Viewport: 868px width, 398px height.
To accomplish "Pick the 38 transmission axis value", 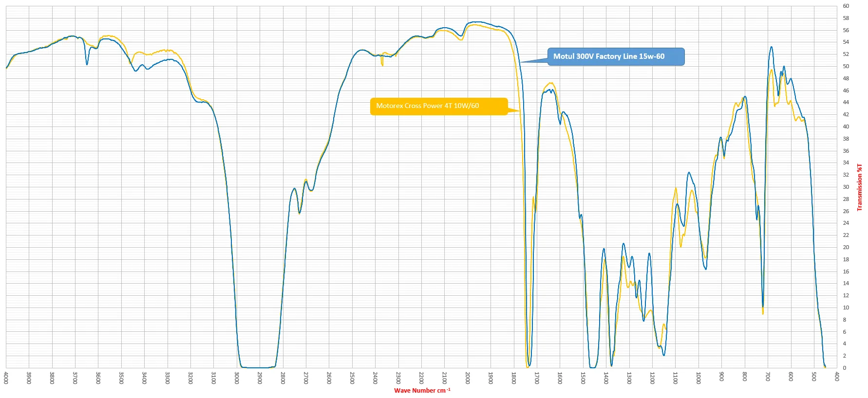I will [846, 139].
